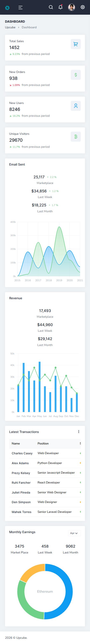90x644 pixels.
Task: Click the Position column header
Action: [x=43, y=443]
